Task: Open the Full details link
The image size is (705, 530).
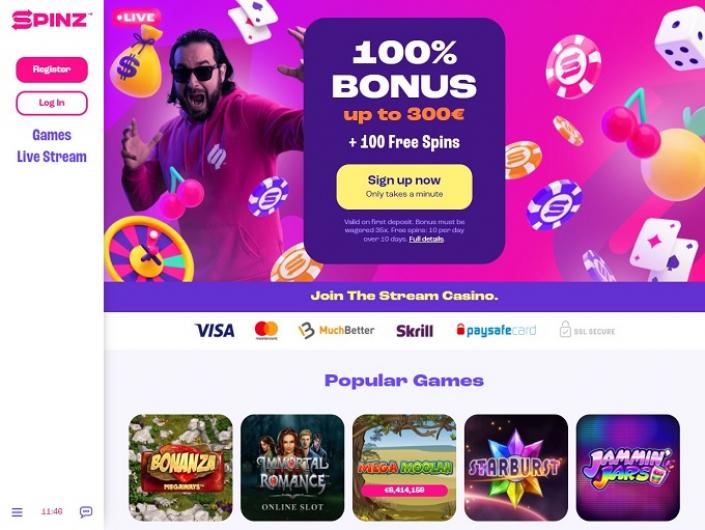Action: tap(426, 239)
